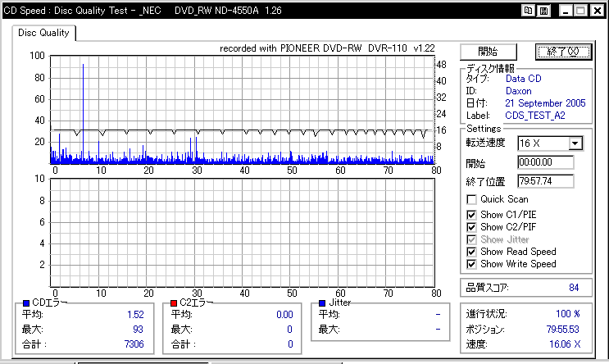Screen dimensions: 609x364
Task: Click the copy-to-clipboard icon in title bar
Action: click(528, 11)
